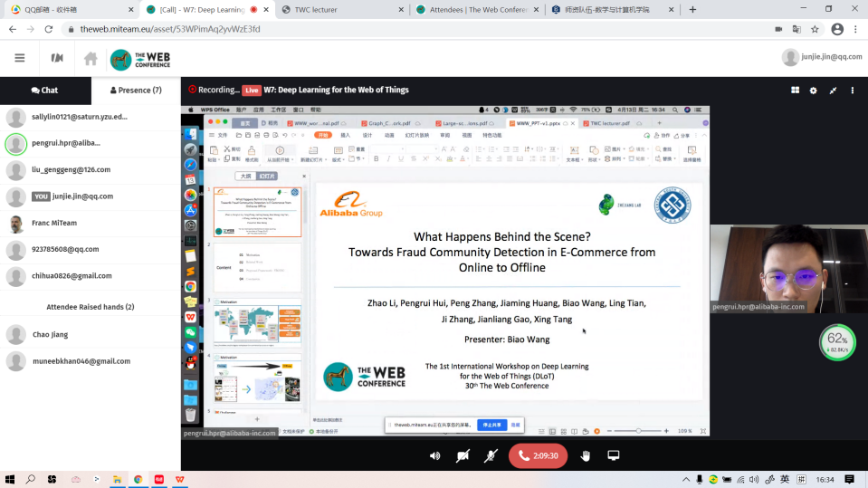Click the screen share monitor icon
Screen dimensions: 868x488
[613, 455]
